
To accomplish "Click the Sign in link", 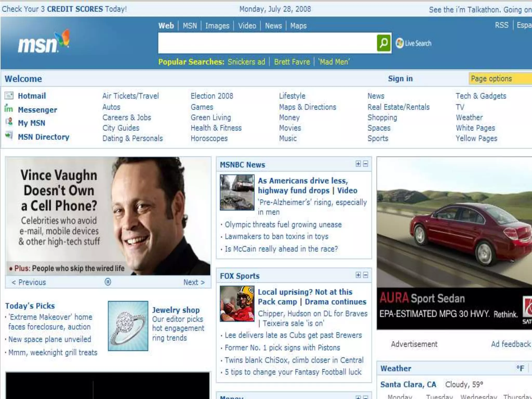I will click(x=400, y=78).
